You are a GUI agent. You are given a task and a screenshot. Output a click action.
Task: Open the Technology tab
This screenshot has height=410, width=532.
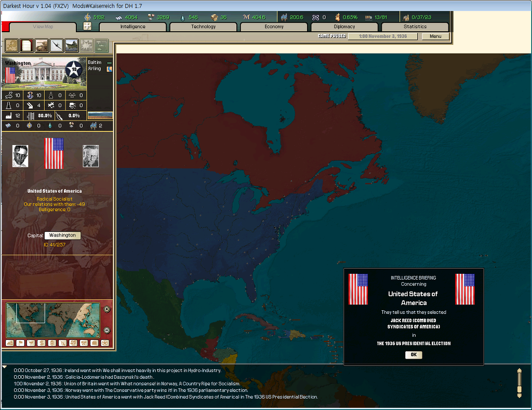(203, 27)
